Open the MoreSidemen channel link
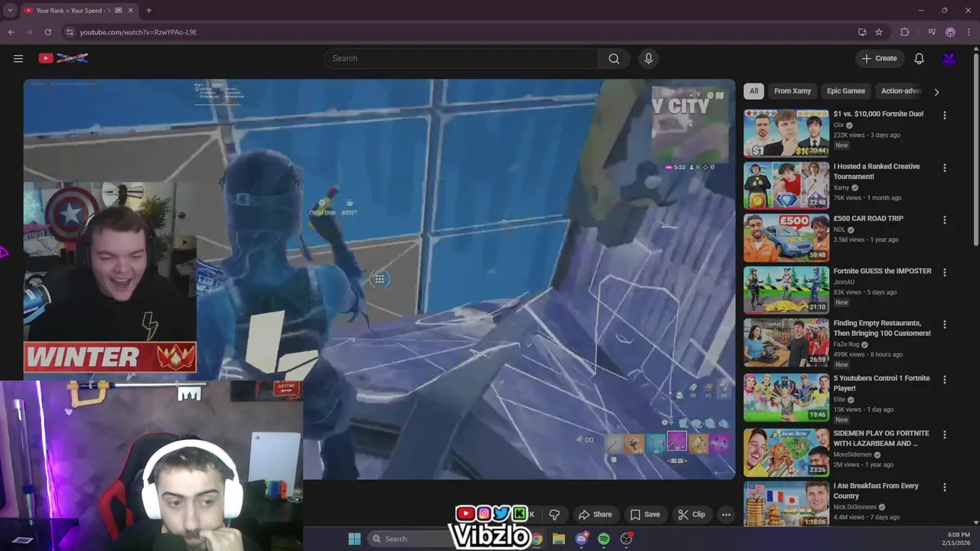The height and width of the screenshot is (551, 980). coord(854,455)
